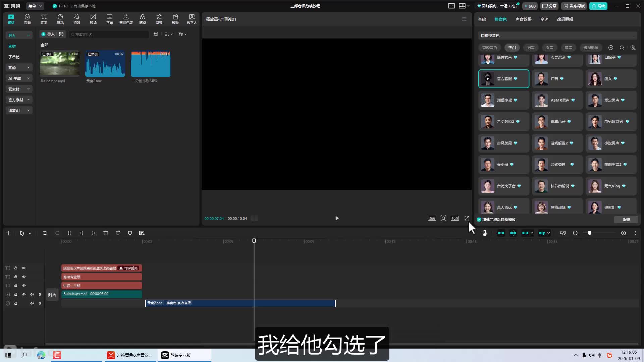
Task: Select the ASMR男声 voice card
Action: tap(557, 100)
